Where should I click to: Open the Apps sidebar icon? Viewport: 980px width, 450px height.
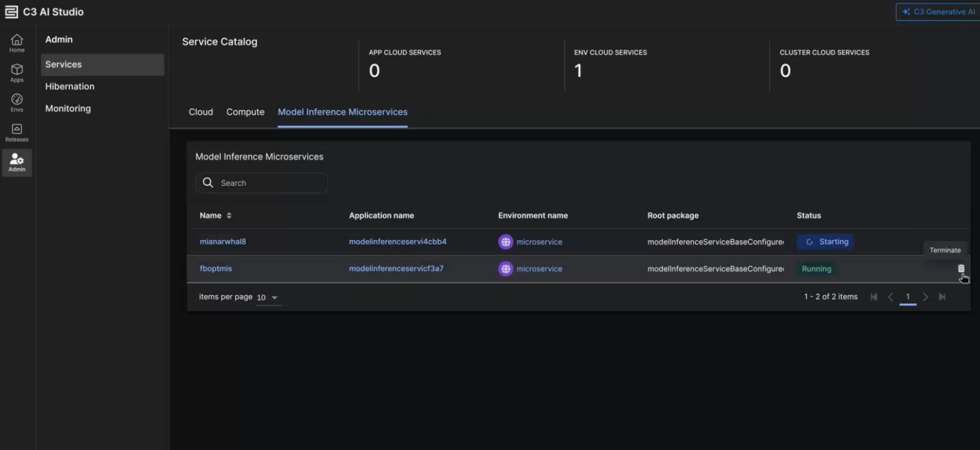(x=17, y=72)
